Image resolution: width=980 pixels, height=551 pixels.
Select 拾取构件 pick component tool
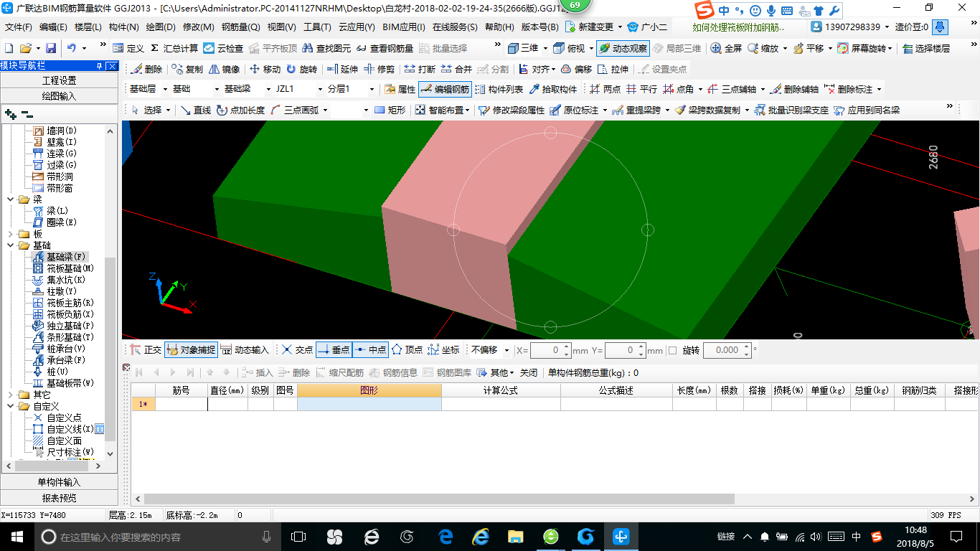click(553, 90)
